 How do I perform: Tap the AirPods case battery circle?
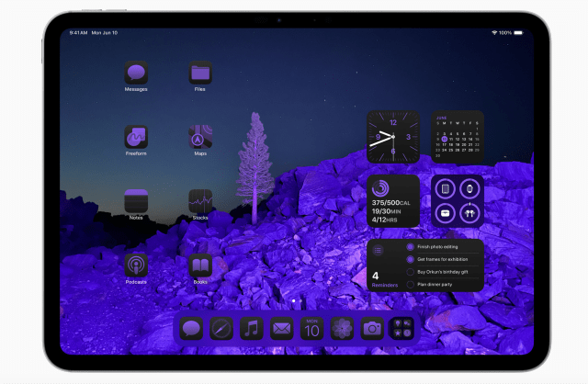click(x=445, y=213)
